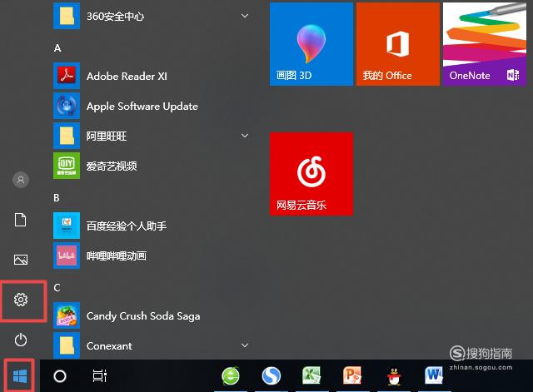The height and width of the screenshot is (392, 533).
Task: Expand the Conexant folder chevron
Action: point(245,345)
